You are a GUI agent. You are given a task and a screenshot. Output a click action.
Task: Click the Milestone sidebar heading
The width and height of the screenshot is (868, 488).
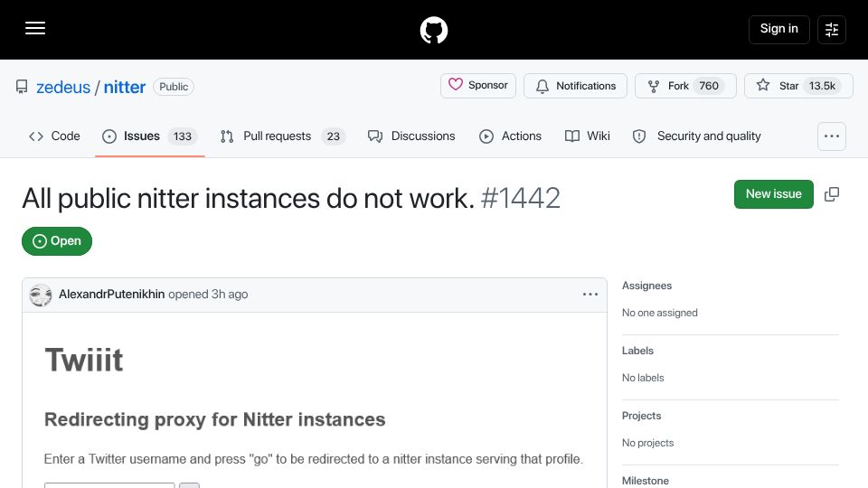pyautogui.click(x=646, y=481)
